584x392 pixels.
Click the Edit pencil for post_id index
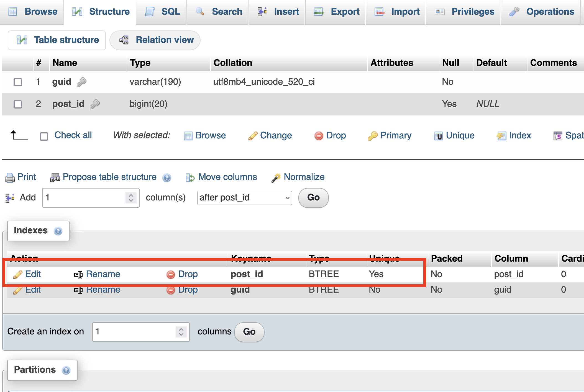[x=18, y=275]
